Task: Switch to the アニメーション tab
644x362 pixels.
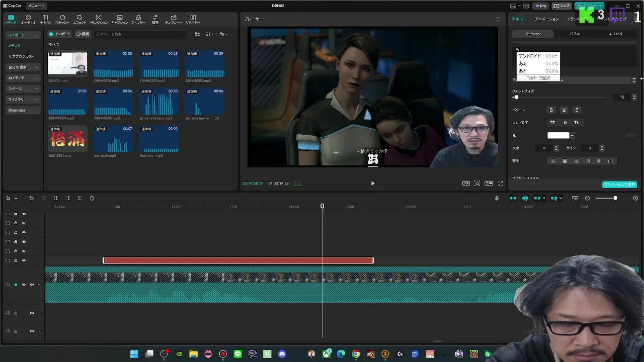Action: coord(546,19)
